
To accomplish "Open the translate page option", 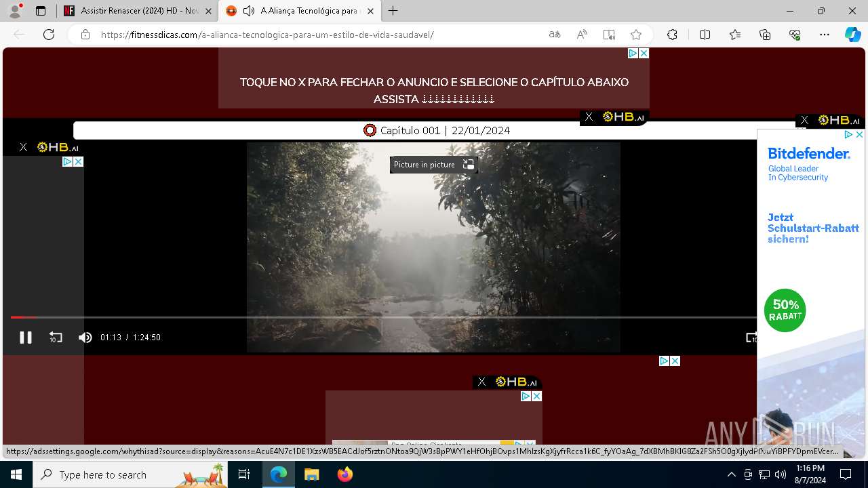I will tap(555, 35).
